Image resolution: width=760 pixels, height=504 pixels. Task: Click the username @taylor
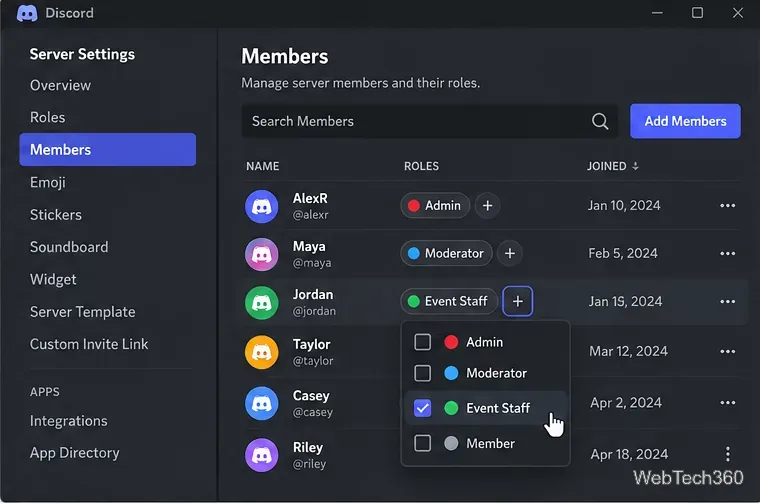(x=313, y=361)
